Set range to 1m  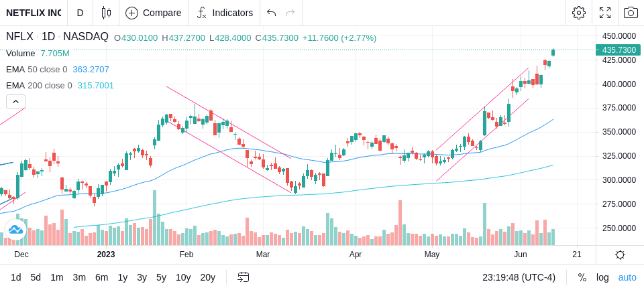point(56,277)
